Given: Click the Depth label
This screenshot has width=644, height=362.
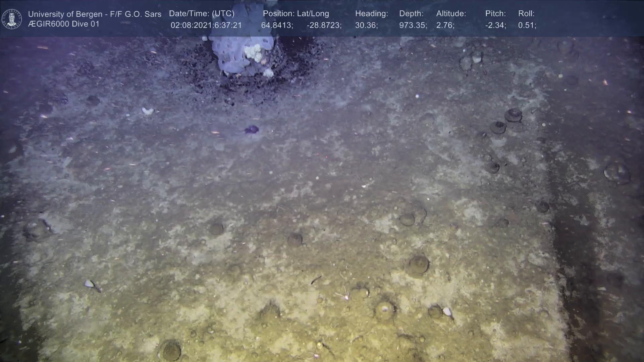Looking at the screenshot, I should coord(411,14).
